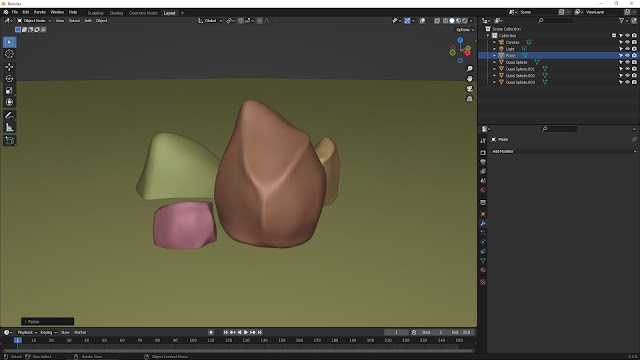The image size is (640, 360).
Task: Choose the Move tool
Action: coord(9,67)
